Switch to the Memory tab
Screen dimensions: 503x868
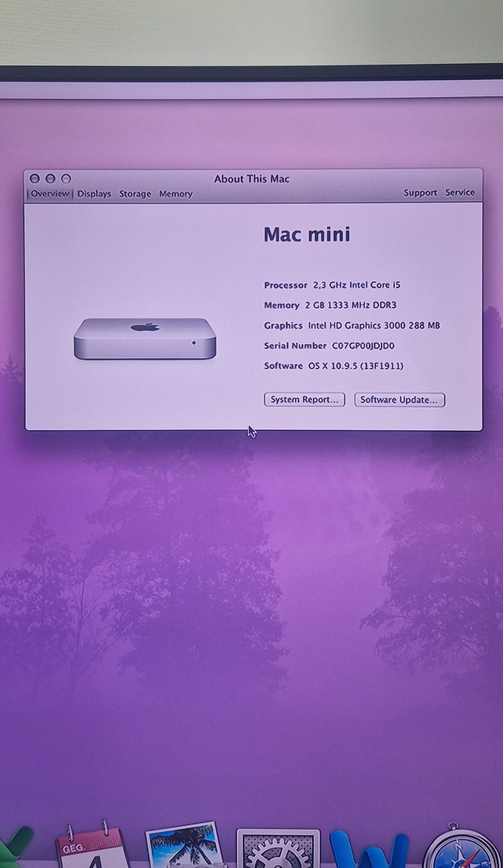[x=176, y=194]
